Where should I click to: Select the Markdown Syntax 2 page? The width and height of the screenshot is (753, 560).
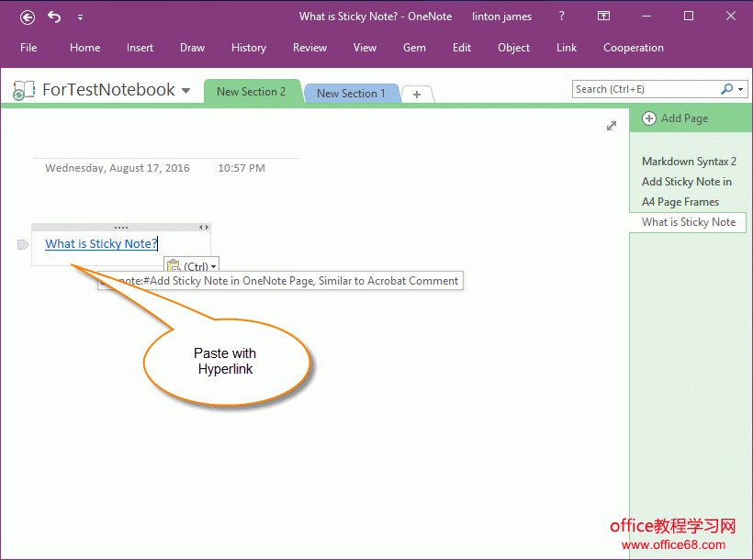pyautogui.click(x=689, y=162)
